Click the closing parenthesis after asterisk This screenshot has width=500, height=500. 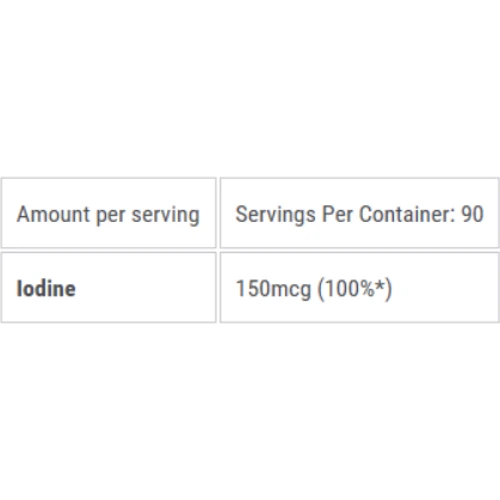pyautogui.click(x=388, y=290)
